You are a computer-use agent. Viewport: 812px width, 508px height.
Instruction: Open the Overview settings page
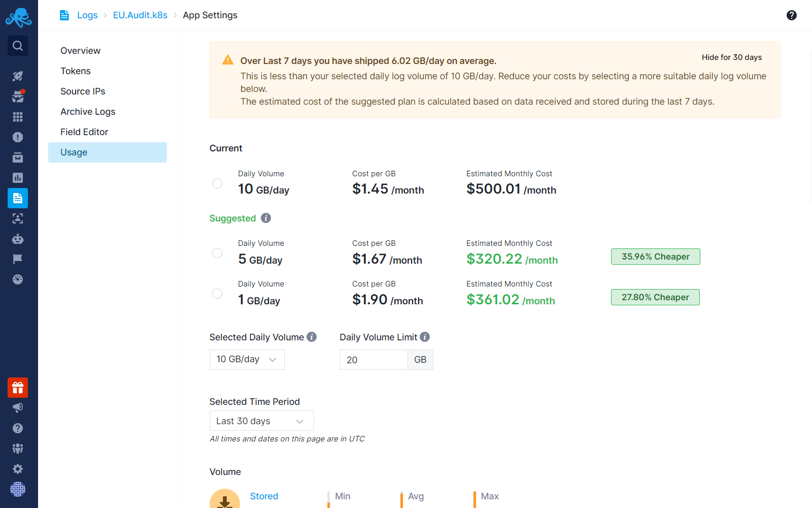[108, 51]
